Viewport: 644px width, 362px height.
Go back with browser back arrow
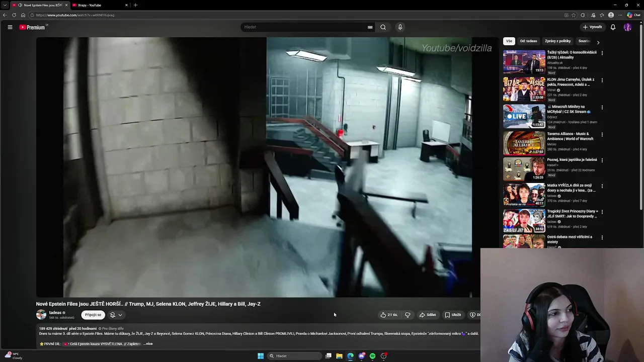click(6, 15)
